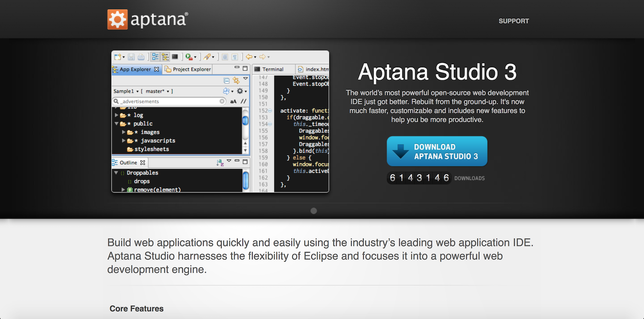Click the green Run icon
Image resolution: width=644 pixels, height=319 pixels.
(189, 57)
